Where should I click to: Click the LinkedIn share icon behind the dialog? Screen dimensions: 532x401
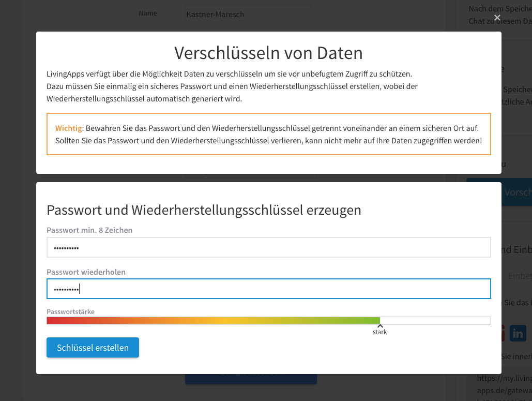[518, 333]
